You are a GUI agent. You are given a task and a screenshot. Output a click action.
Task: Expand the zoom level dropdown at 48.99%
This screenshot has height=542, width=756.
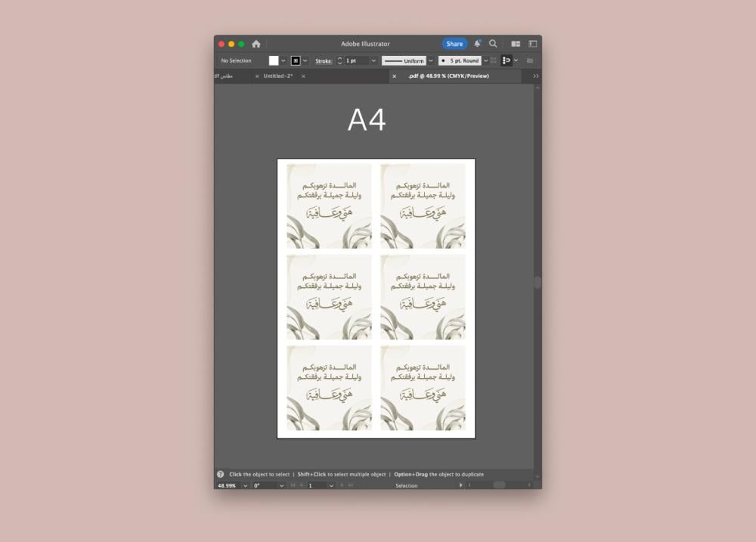pos(245,485)
